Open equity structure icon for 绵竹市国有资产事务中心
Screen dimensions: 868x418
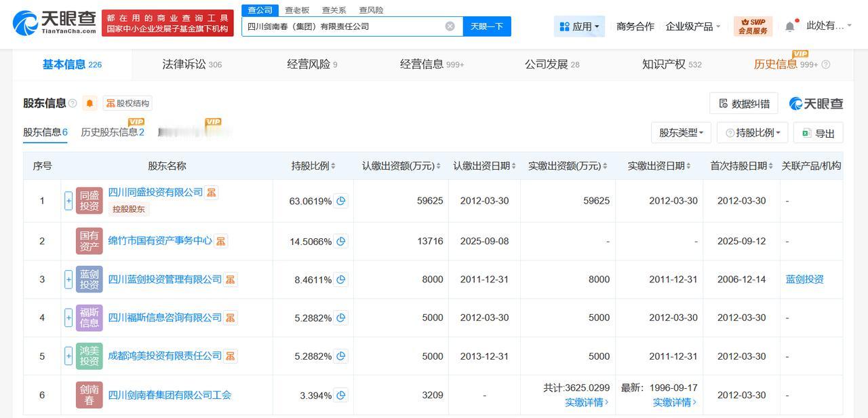pos(221,241)
